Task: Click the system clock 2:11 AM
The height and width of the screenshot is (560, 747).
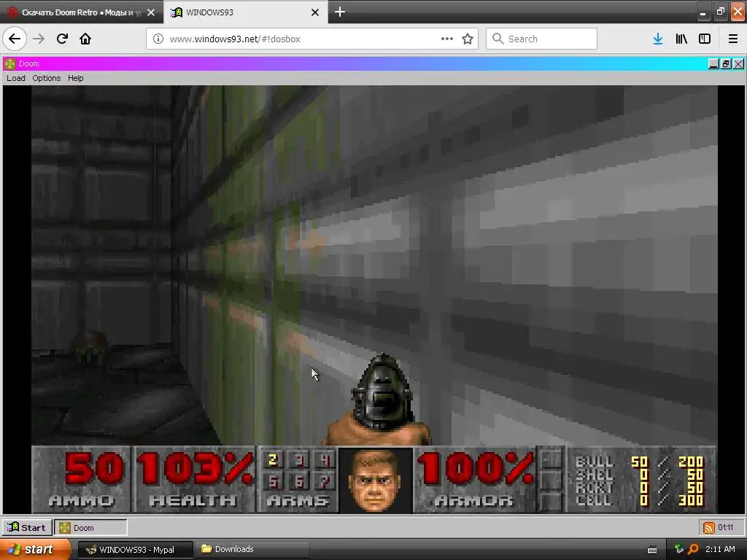Action: point(720,549)
